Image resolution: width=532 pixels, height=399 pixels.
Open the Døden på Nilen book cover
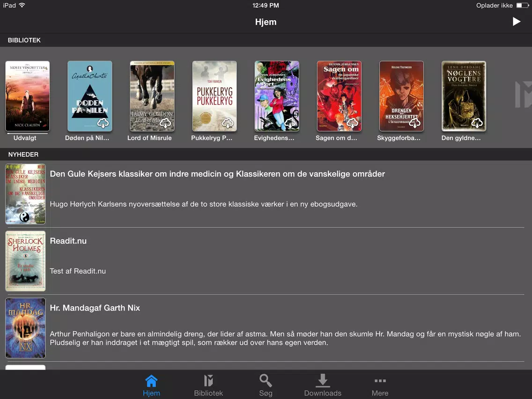(x=90, y=96)
